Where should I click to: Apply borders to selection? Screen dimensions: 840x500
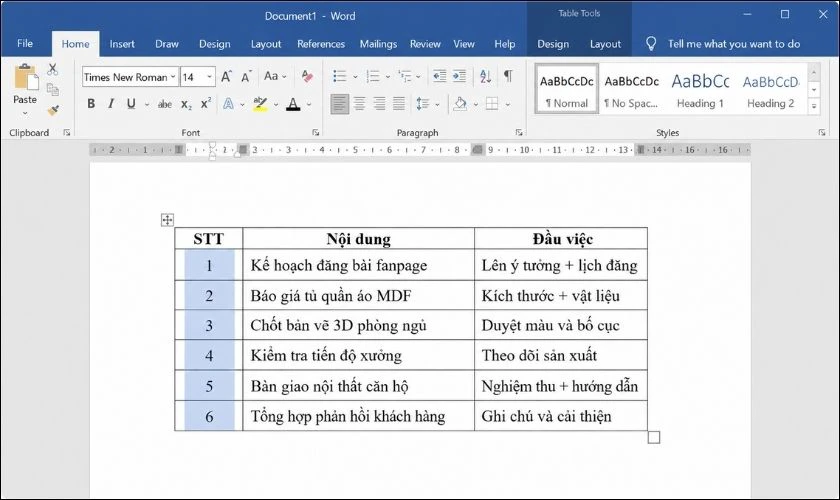tap(492, 104)
